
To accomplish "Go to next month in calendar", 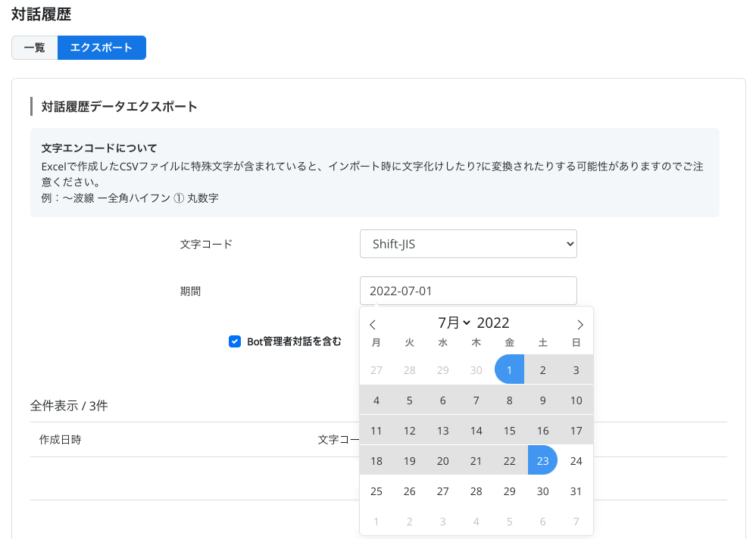I will (x=580, y=325).
